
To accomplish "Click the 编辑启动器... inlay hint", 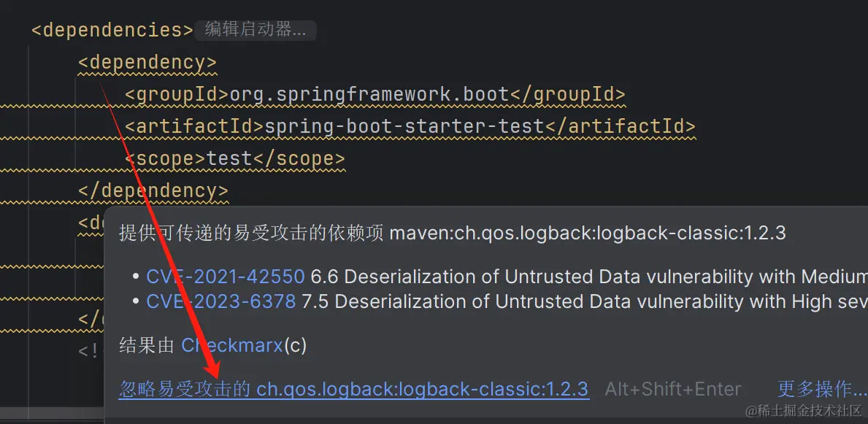I will pyautogui.click(x=255, y=30).
